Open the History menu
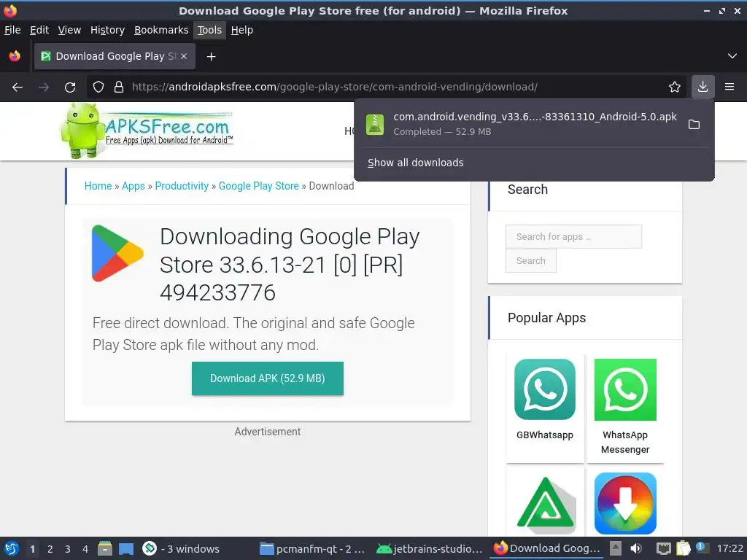The image size is (747, 560). click(x=107, y=30)
